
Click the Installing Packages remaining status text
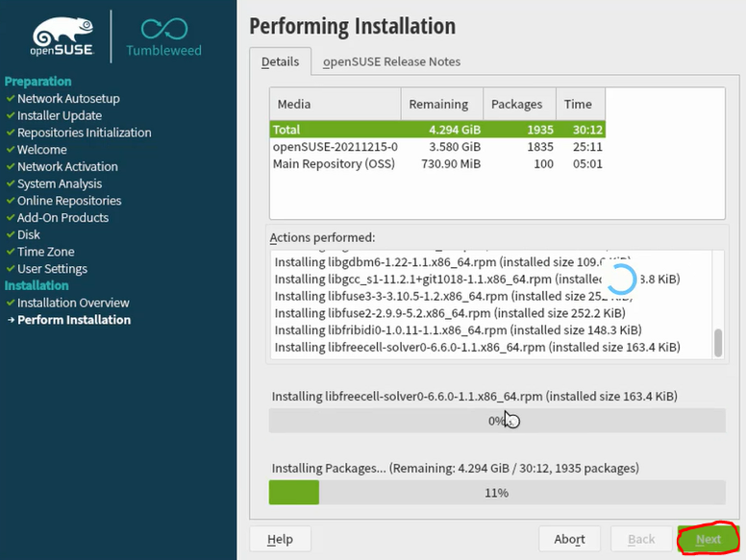(456, 469)
